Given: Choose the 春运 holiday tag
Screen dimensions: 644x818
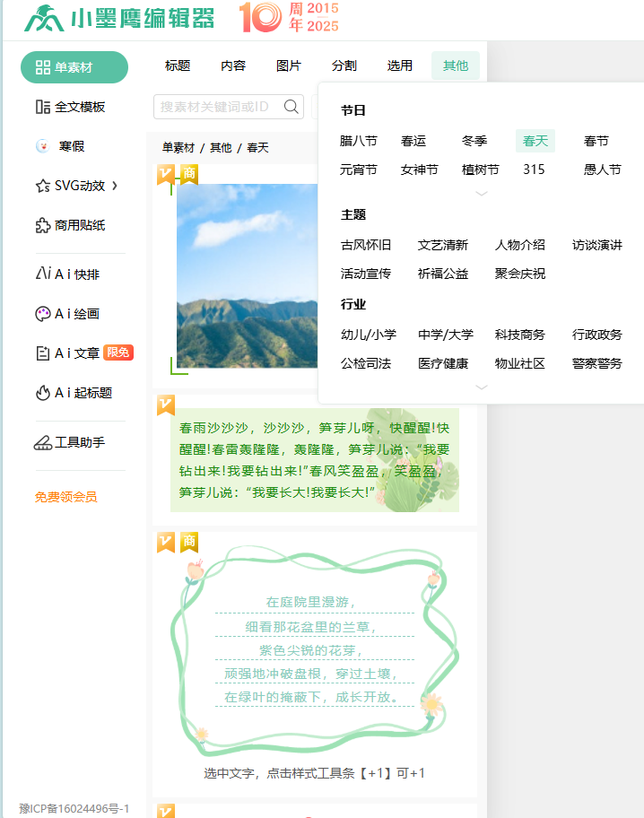Looking at the screenshot, I should (413, 141).
